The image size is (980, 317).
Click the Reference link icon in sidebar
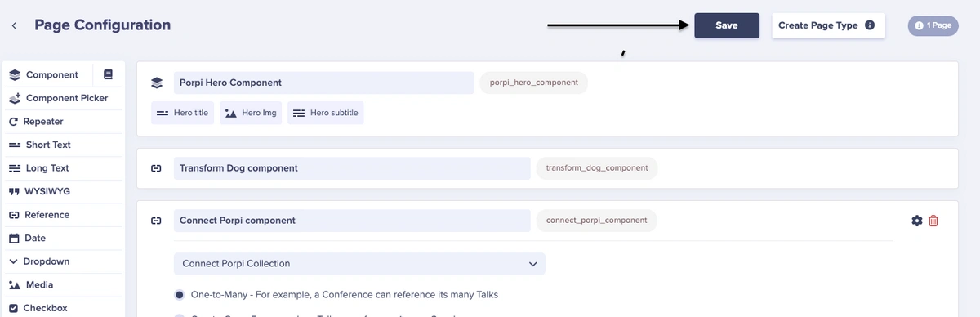14,215
